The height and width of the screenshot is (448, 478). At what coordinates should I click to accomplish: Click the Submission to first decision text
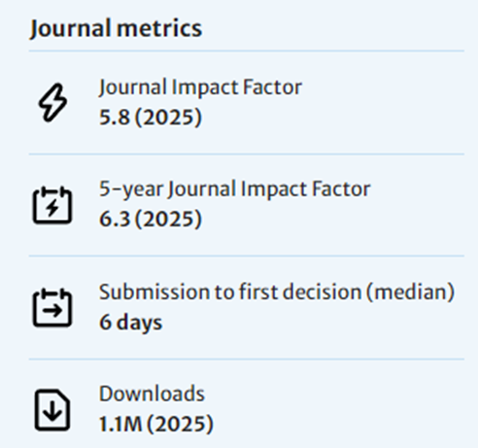(x=230, y=292)
